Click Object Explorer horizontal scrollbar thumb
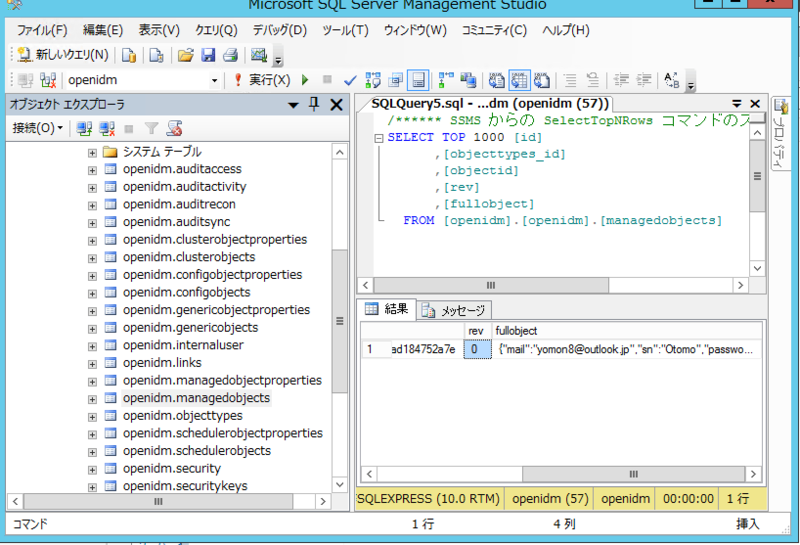Image resolution: width=800 pixels, height=545 pixels. 158,502
